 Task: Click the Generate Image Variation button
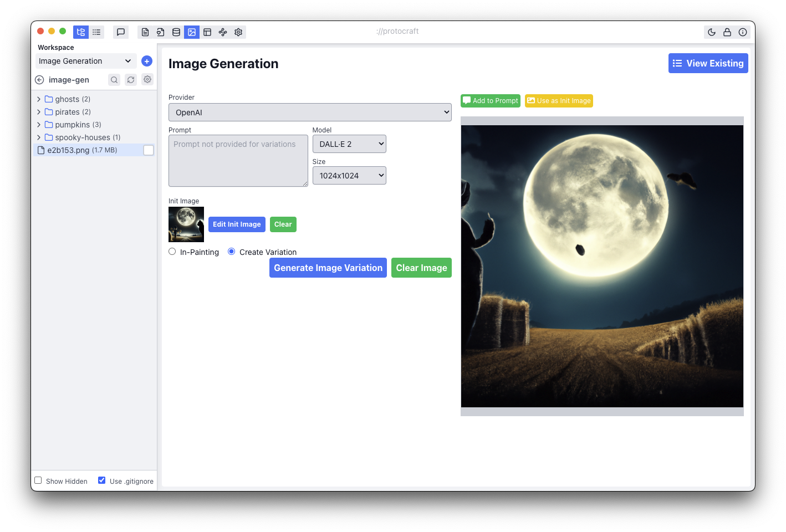328,268
